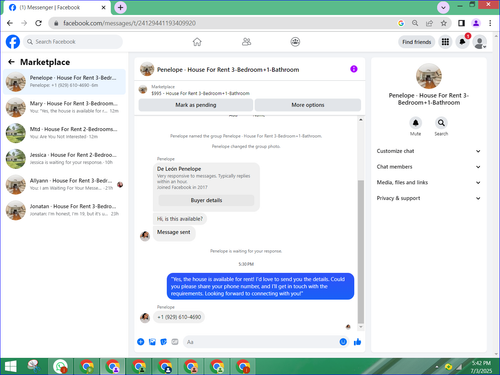Open Penelope conversation in the list
This screenshot has width=500, height=375.
click(x=65, y=81)
